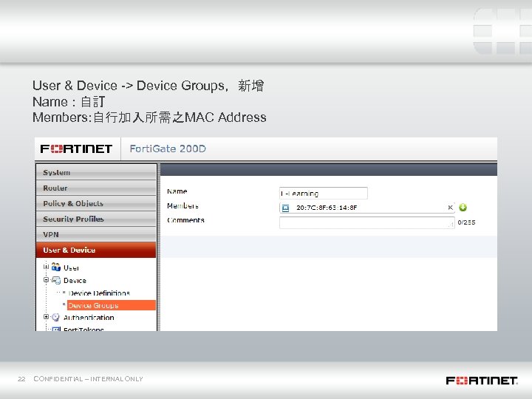The image size is (532, 399).
Task: Open Device Definitions tree item
Action: (99, 293)
